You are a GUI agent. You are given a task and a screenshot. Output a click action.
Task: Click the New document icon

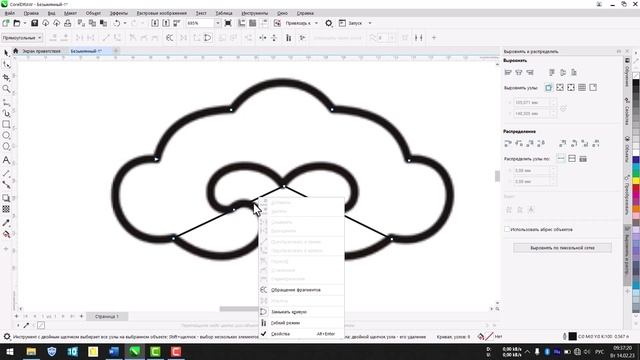click(6, 23)
